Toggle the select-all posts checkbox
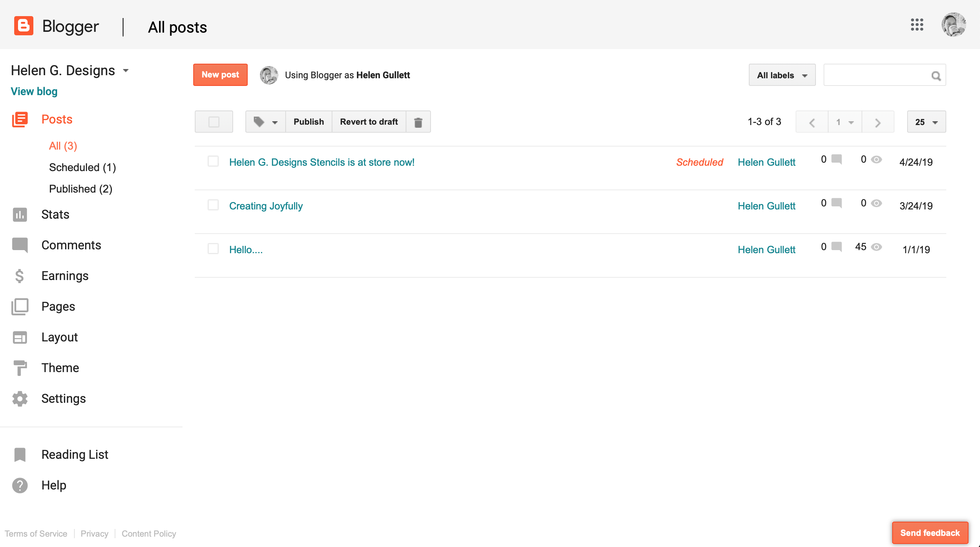Image resolution: width=980 pixels, height=547 pixels. 214,122
